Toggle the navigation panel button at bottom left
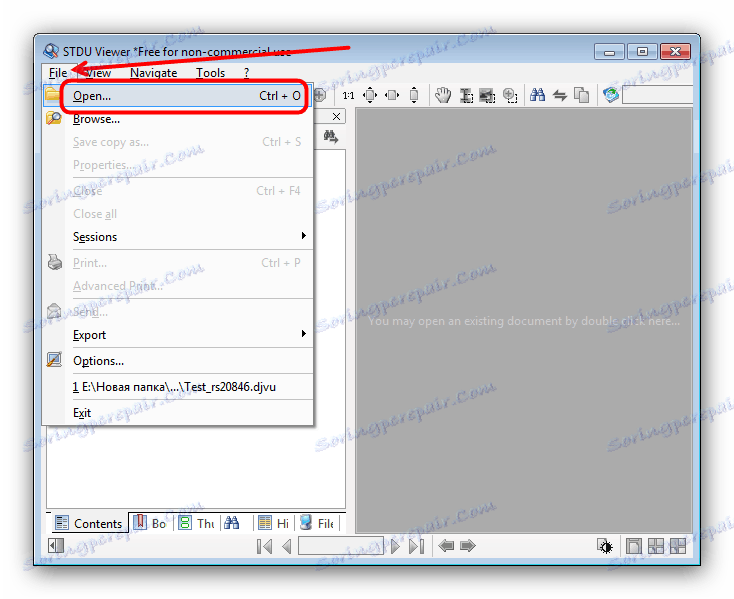Image resolution: width=734 pixels, height=599 pixels. pyautogui.click(x=56, y=545)
